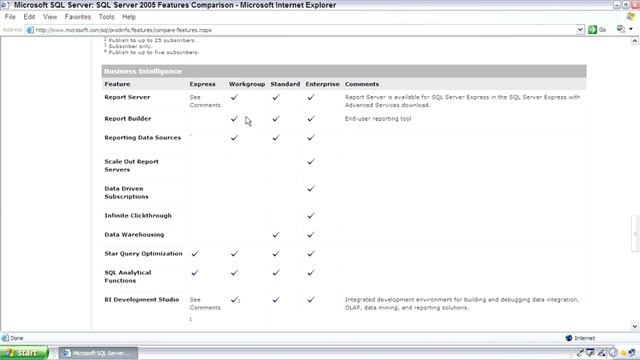Click the Enterprise column header
The image size is (640, 360).
(x=322, y=84)
